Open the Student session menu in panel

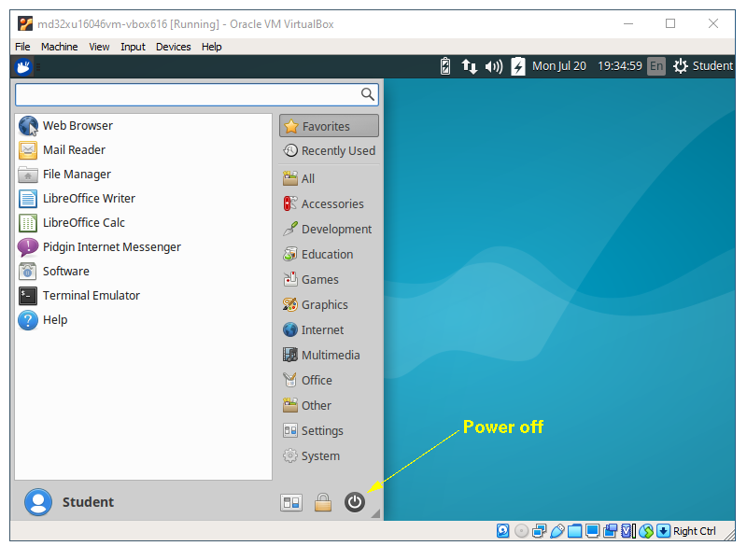[x=703, y=66]
